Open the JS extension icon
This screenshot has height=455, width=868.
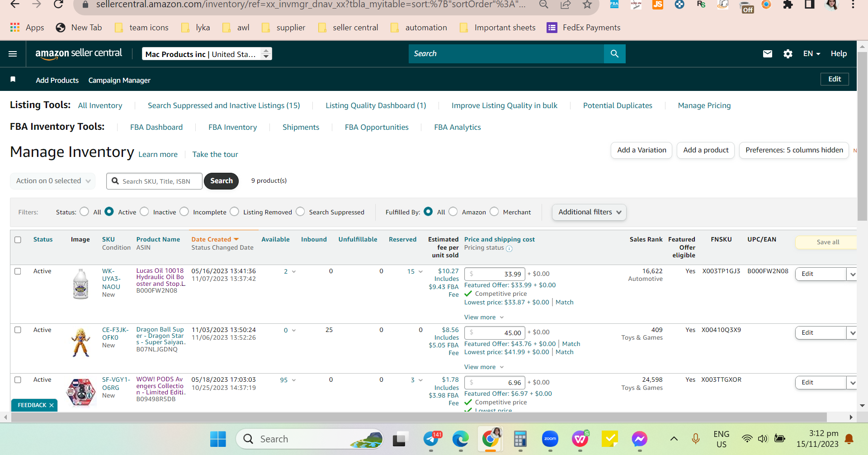658,5
